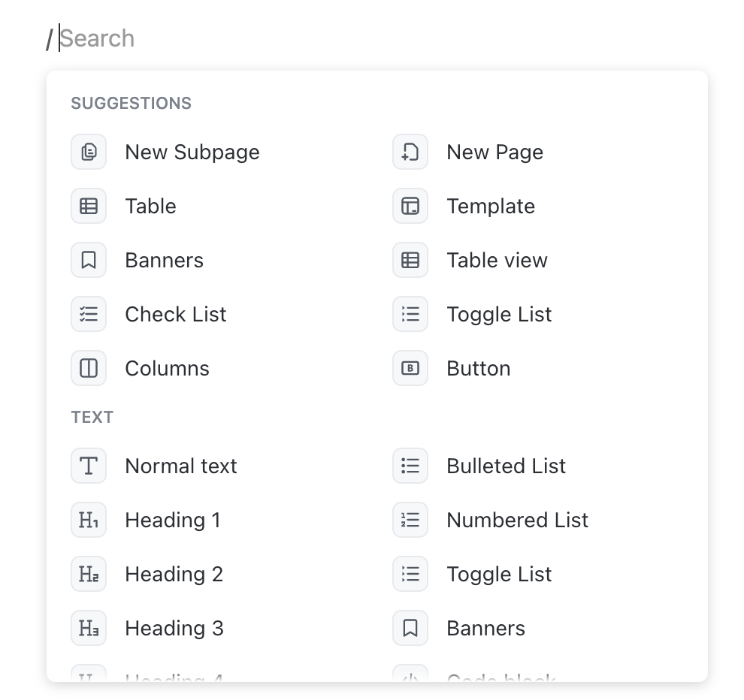The height and width of the screenshot is (700, 744).
Task: Choose Heading 3 from Text section
Action: 174,629
